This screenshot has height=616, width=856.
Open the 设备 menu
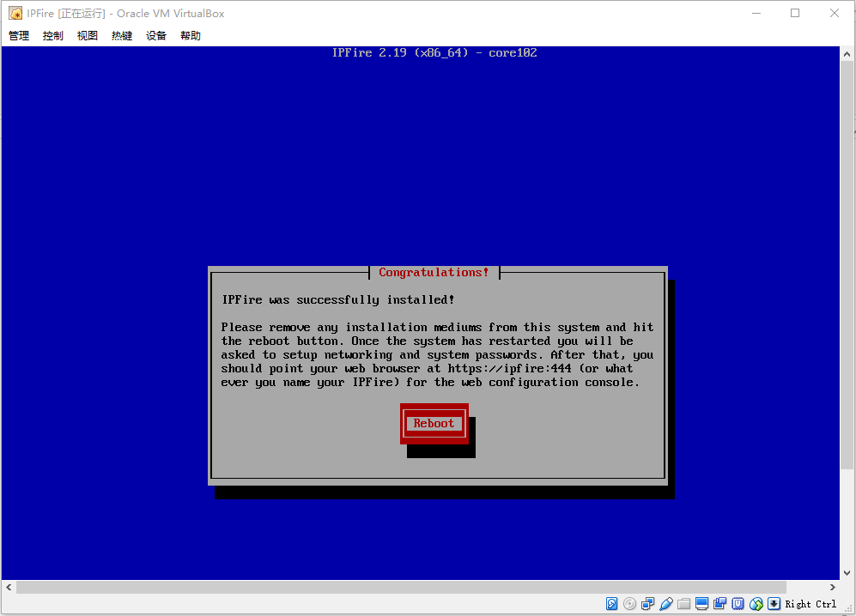(x=156, y=35)
